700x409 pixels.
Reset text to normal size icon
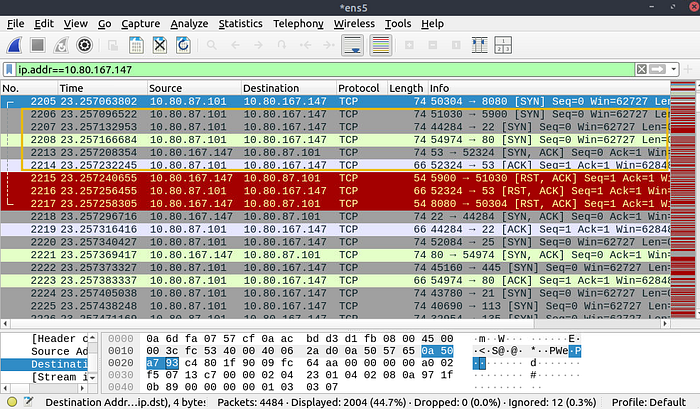pyautogui.click(x=456, y=45)
